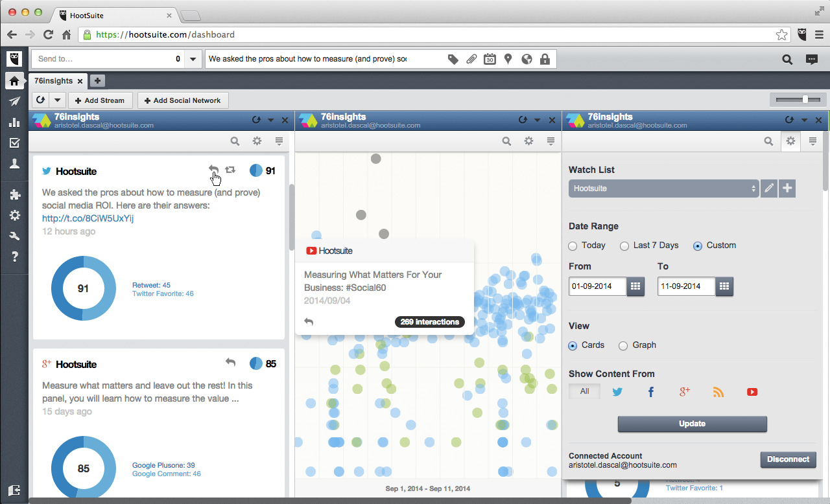This screenshot has width=830, height=504.
Task: Open the search magnifier in top bar
Action: (787, 59)
